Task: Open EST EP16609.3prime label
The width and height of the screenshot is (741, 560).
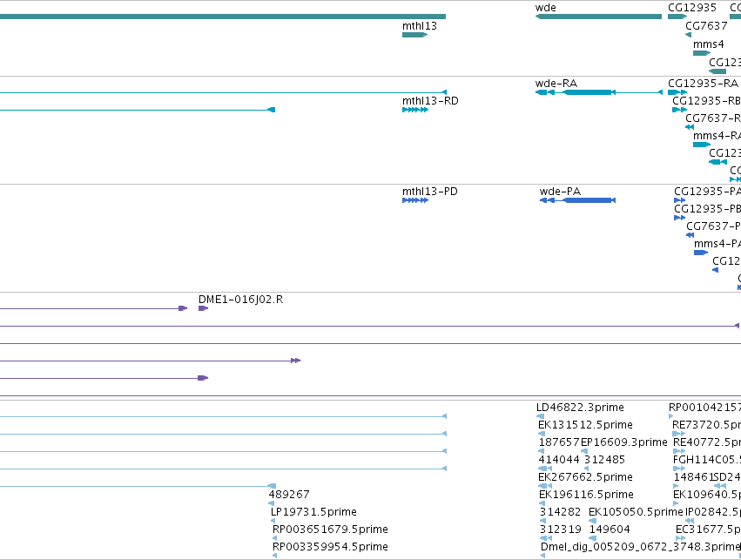Action: pyautogui.click(x=623, y=442)
